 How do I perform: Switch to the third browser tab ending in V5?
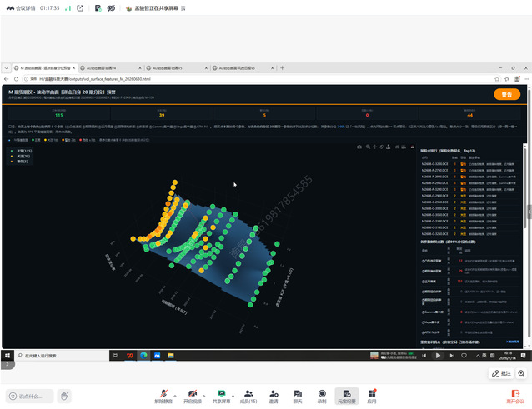tap(177, 68)
